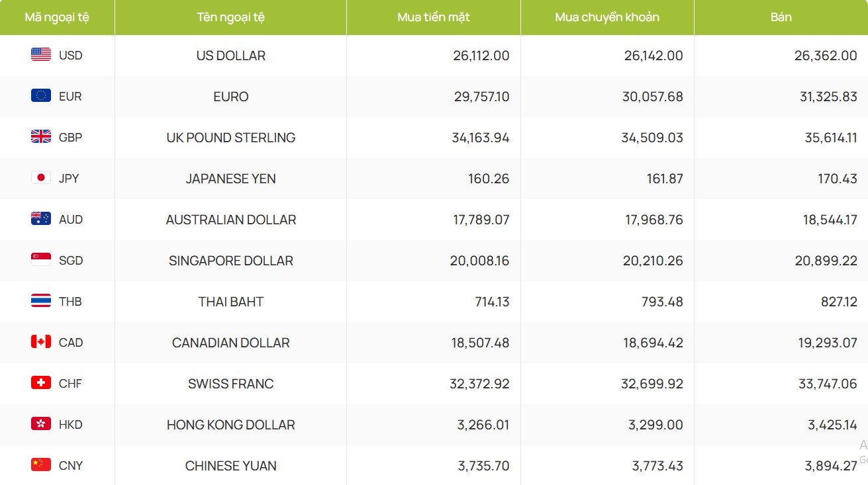868x485 pixels.
Task: Click the Singapore flag icon
Action: point(41,260)
